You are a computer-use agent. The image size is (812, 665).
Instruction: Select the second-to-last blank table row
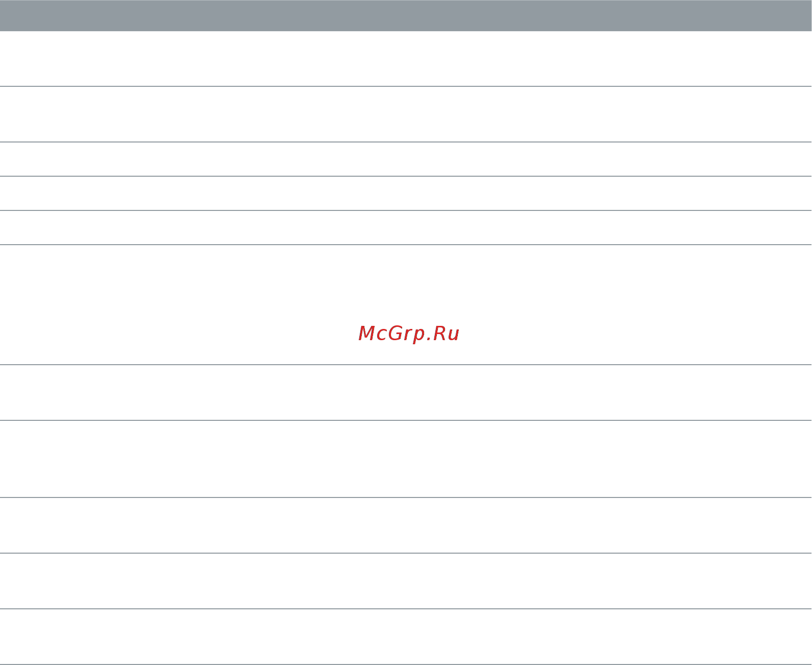pos(406,581)
